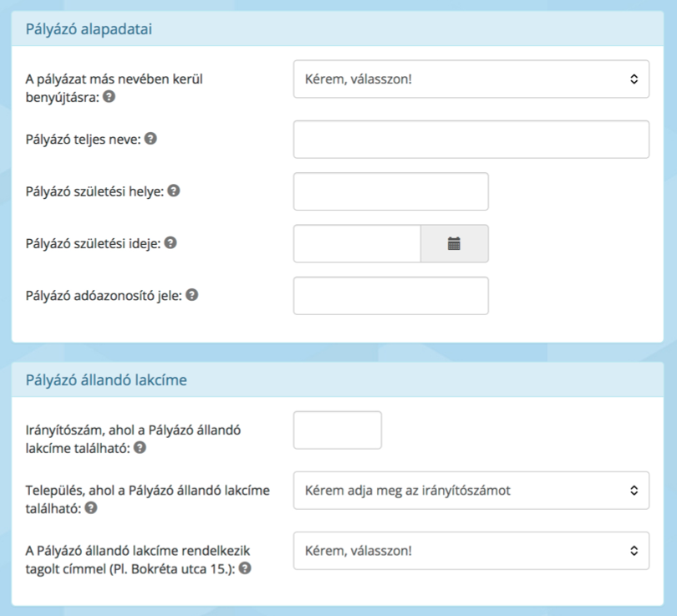This screenshot has width=677, height=616.
Task: Click the 'Pályázó születési helye' input box
Action: [390, 191]
